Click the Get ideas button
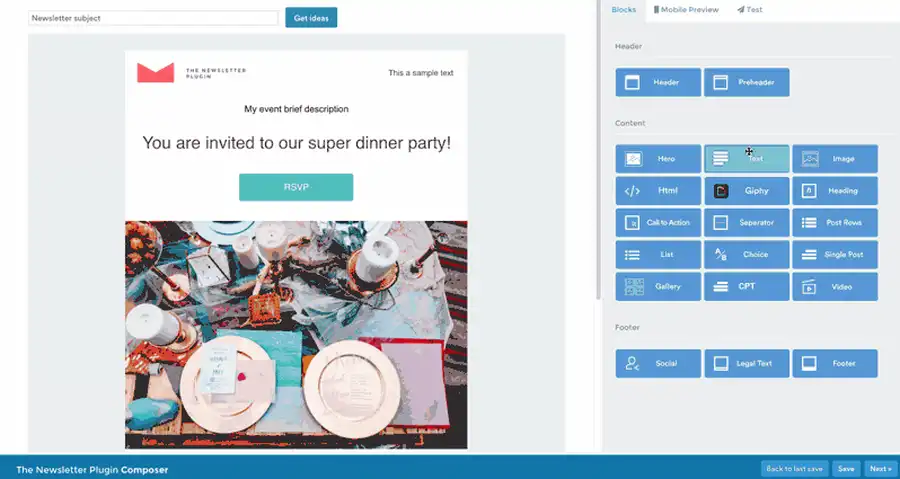 [x=311, y=18]
